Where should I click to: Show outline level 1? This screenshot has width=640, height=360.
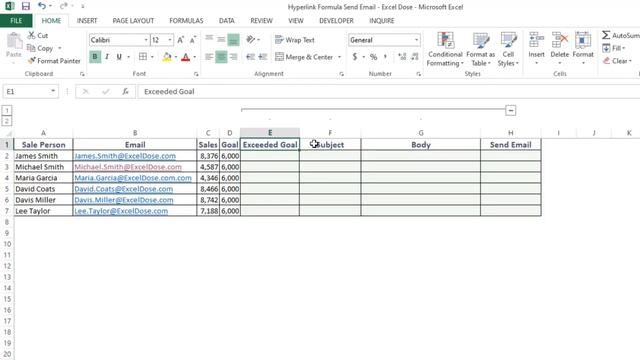point(7,110)
